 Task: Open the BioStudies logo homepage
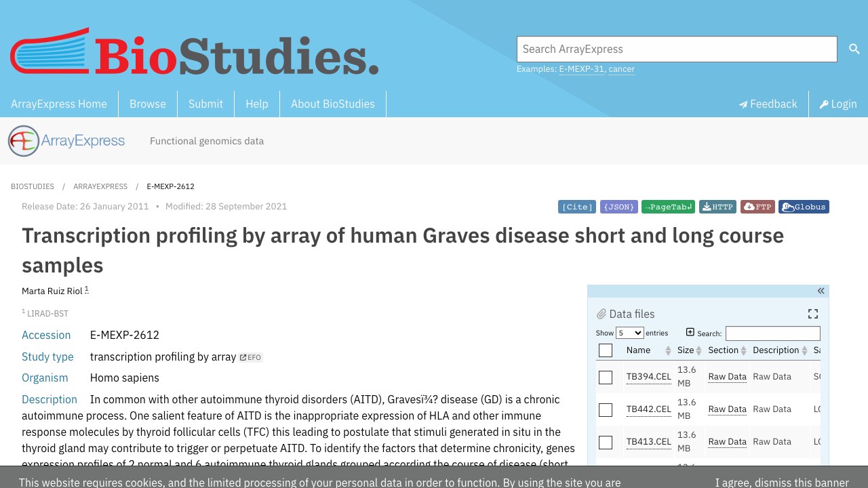194,52
